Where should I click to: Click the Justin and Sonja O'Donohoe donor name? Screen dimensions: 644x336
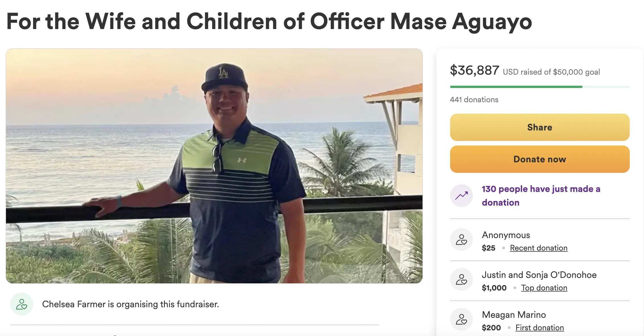click(x=539, y=275)
